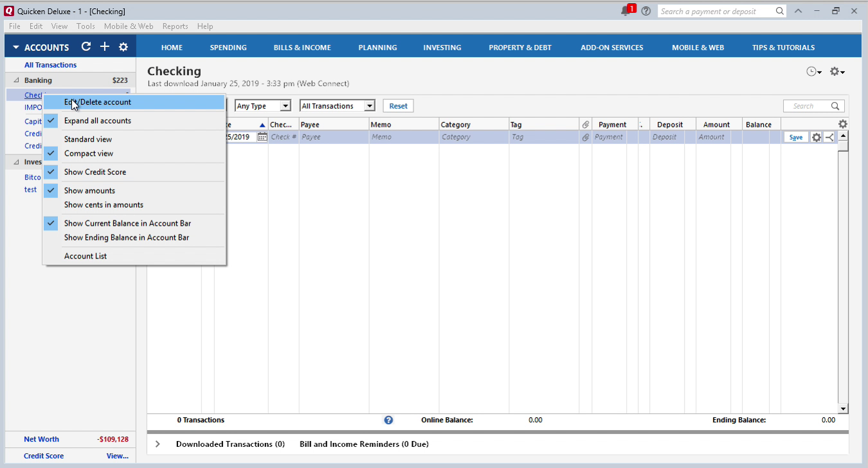Click the add account plus icon

coord(105,47)
